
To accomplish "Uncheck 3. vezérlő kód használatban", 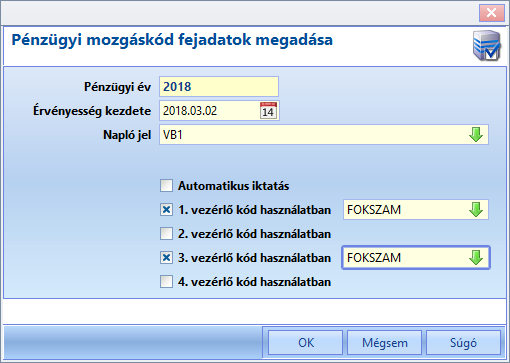I will point(166,258).
